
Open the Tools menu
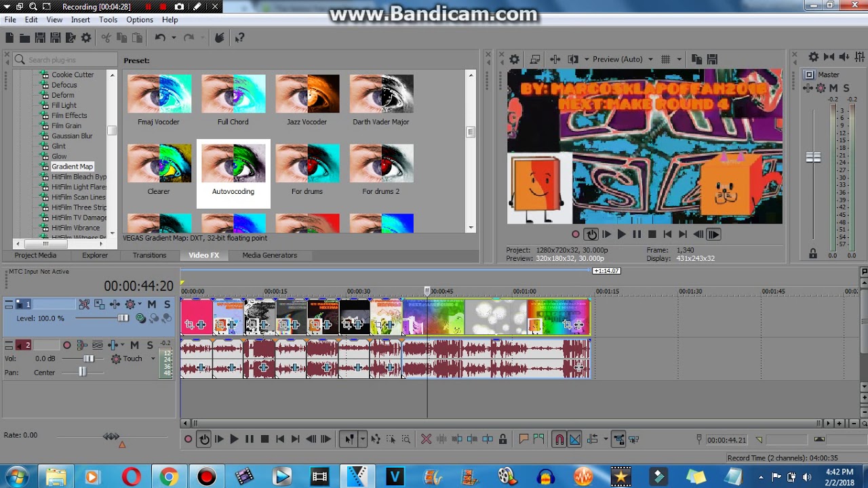pyautogui.click(x=108, y=20)
